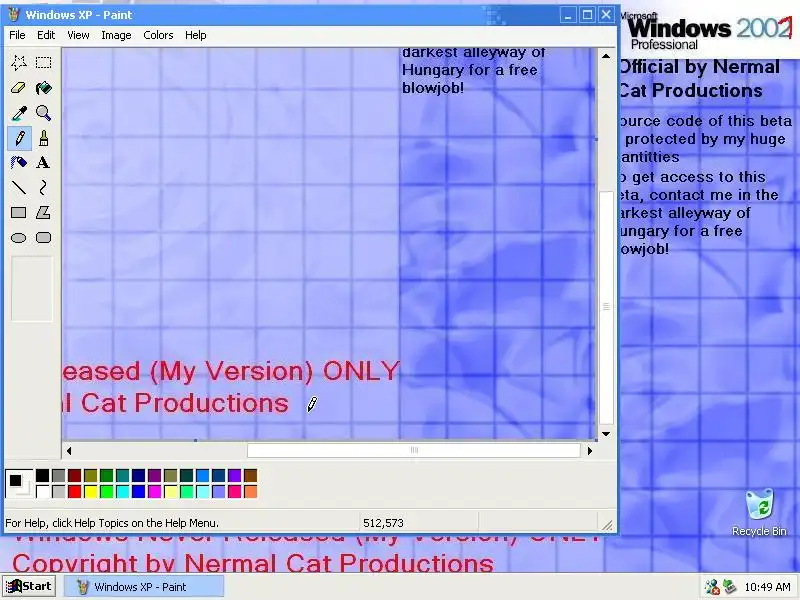Open the View menu

click(78, 35)
